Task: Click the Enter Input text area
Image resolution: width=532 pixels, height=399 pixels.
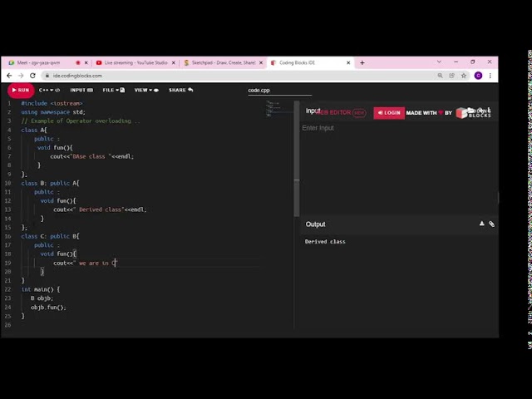Action: [399, 128]
